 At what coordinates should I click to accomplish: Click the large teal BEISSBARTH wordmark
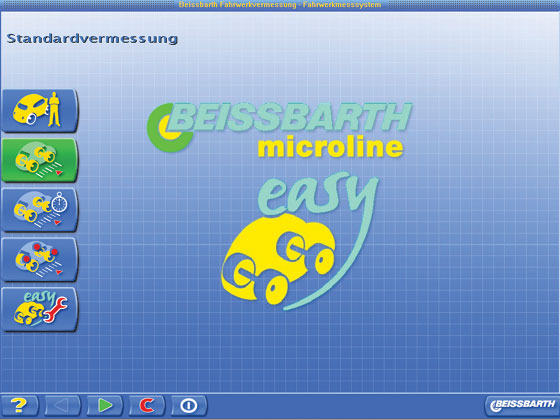[291, 117]
